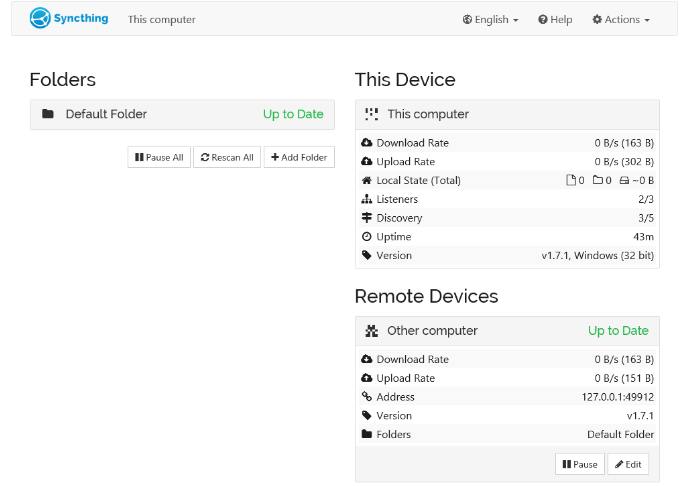Click the This computer navbar text

(161, 20)
